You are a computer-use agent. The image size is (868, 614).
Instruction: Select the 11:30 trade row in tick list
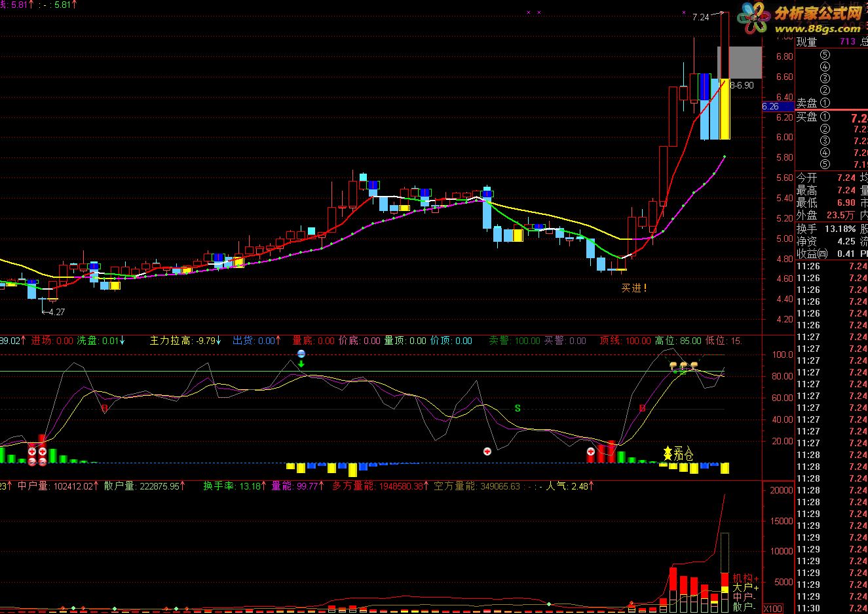click(831, 608)
